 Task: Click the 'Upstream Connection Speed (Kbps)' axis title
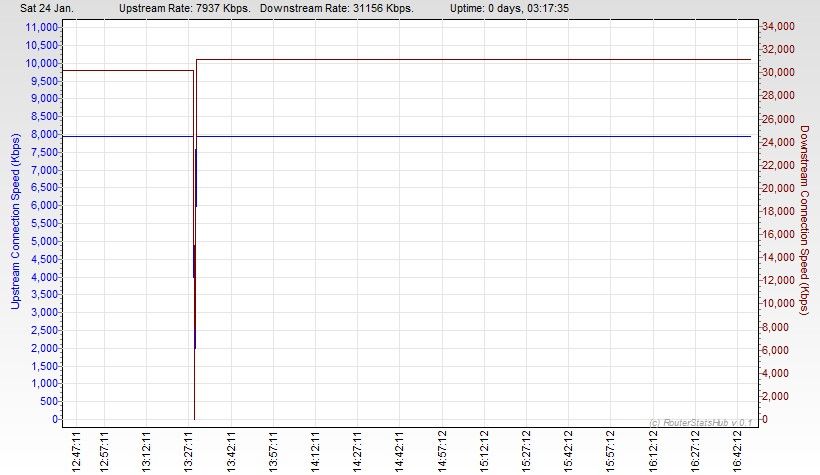click(15, 221)
